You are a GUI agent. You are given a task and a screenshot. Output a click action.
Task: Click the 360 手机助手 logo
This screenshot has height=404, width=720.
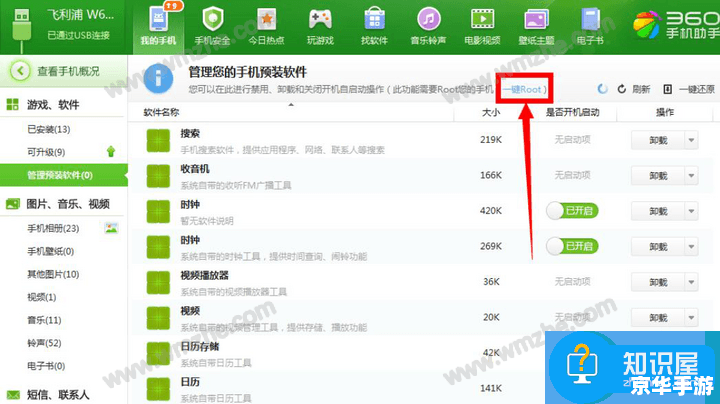[675, 25]
